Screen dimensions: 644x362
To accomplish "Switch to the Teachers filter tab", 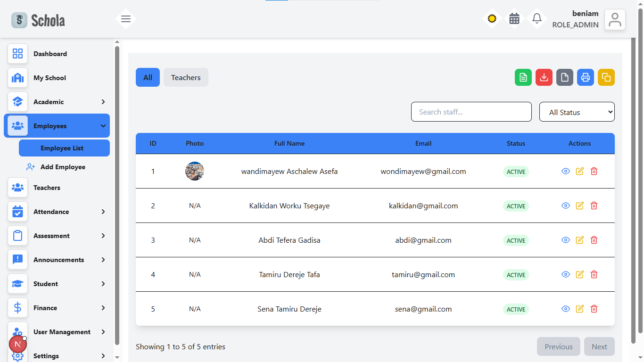I will pyautogui.click(x=185, y=77).
